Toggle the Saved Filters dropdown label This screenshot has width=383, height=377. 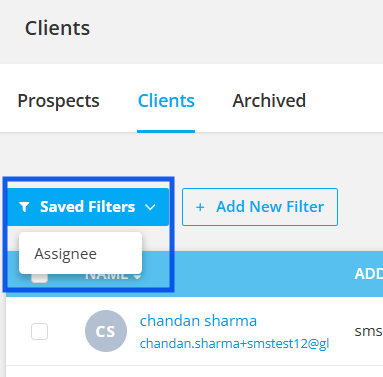(x=88, y=207)
